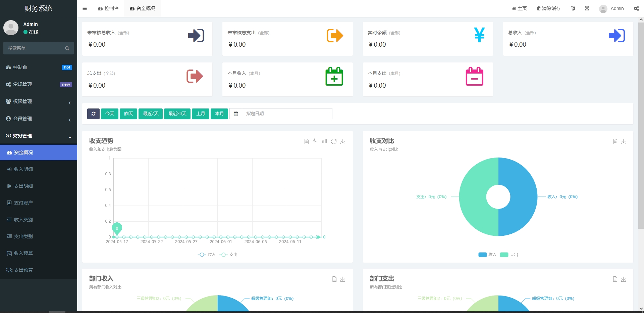Download the 收支对比 chart as an image
Image resolution: width=644 pixels, height=313 pixels.
[624, 142]
